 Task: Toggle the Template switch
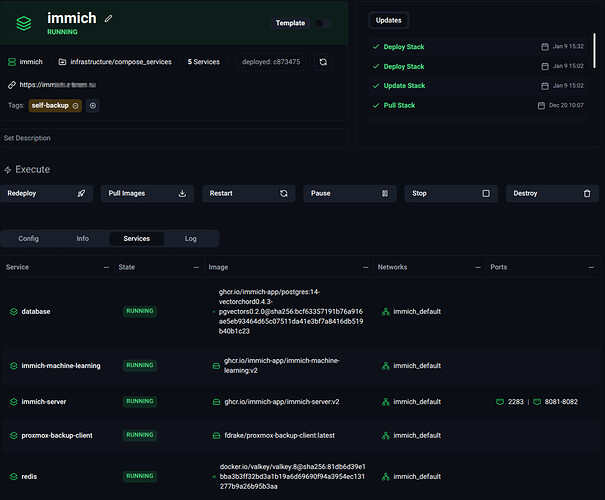click(x=322, y=23)
